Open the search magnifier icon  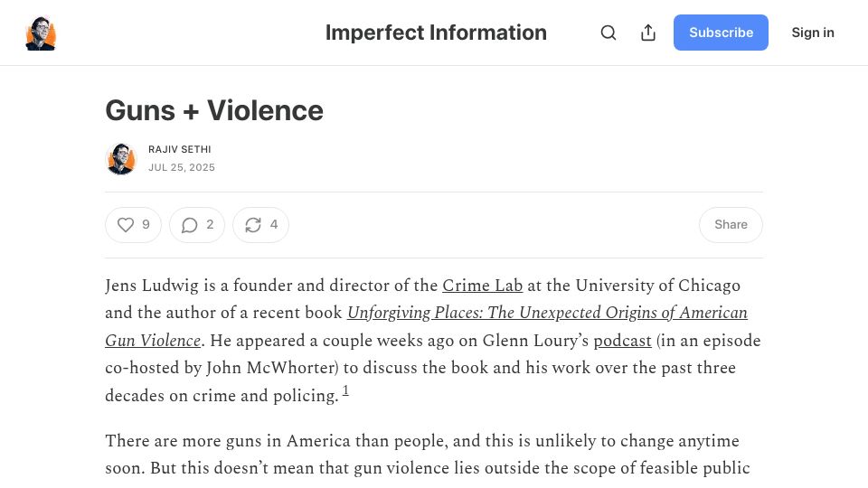click(x=608, y=33)
